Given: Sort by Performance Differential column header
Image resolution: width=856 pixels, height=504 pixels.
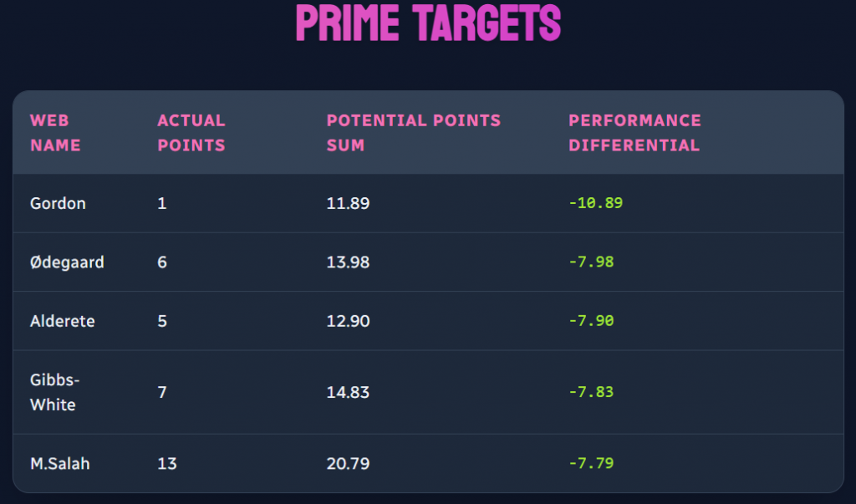Looking at the screenshot, I should [634, 133].
